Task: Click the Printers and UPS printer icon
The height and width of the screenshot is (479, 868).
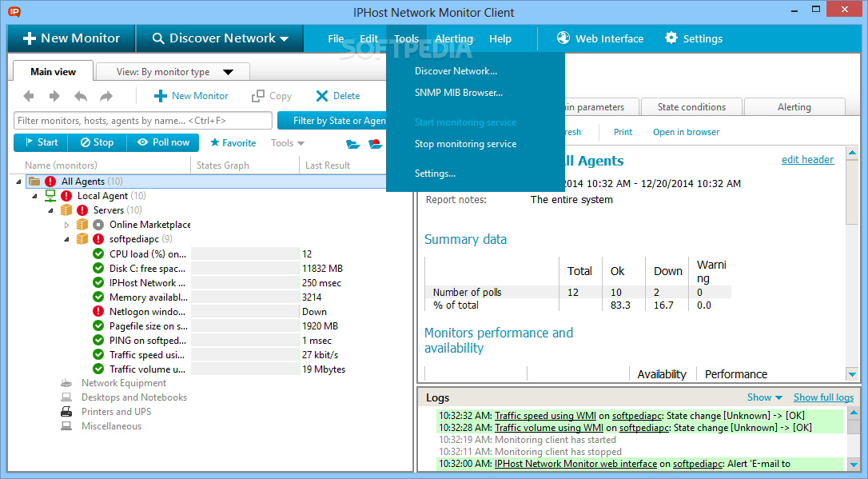Action: [x=66, y=412]
